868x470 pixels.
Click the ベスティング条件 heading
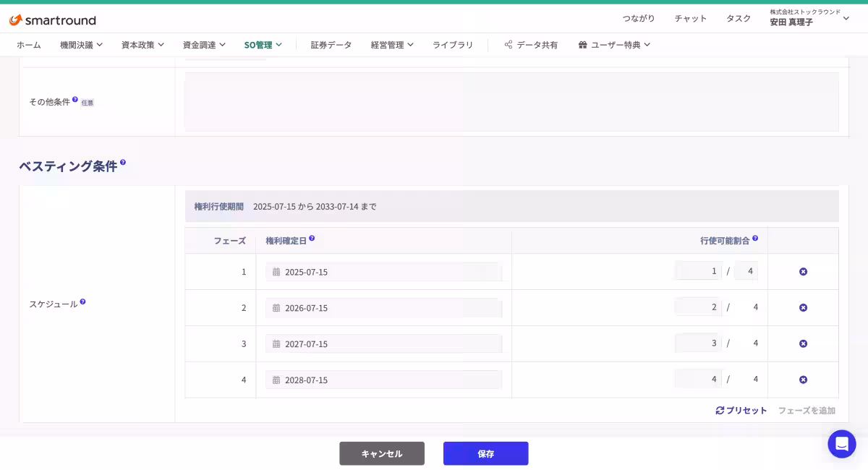point(68,166)
